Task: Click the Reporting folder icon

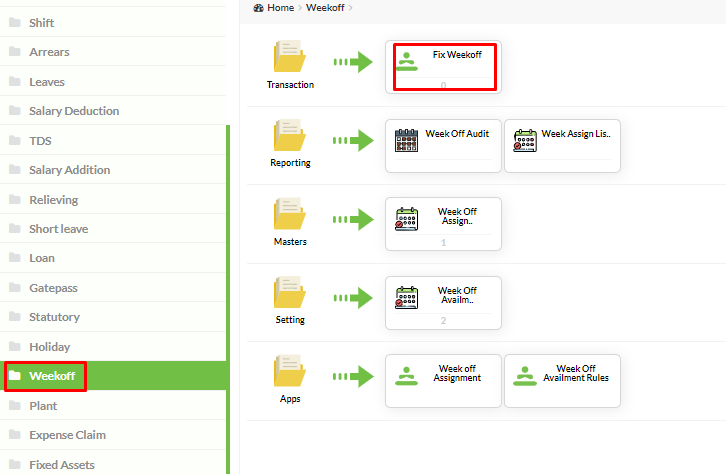Action: pos(290,135)
